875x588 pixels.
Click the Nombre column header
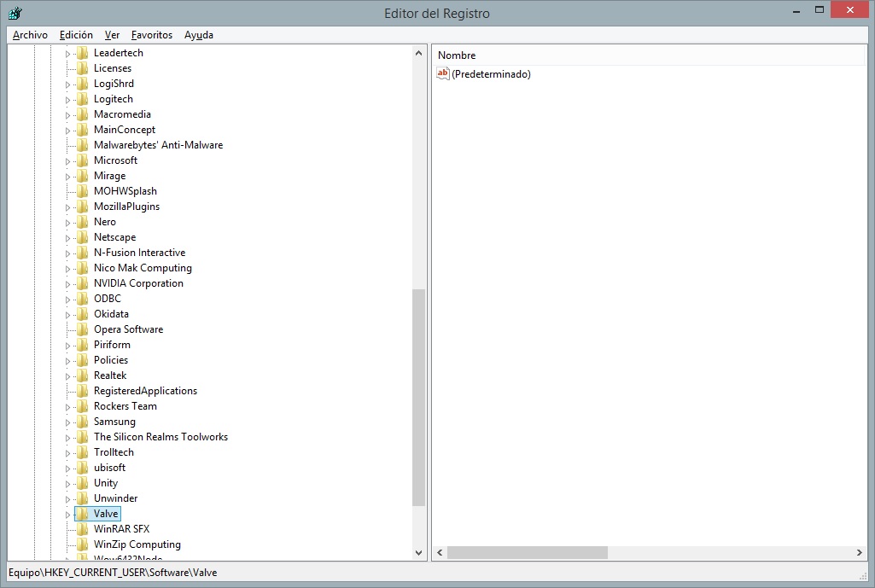(457, 55)
